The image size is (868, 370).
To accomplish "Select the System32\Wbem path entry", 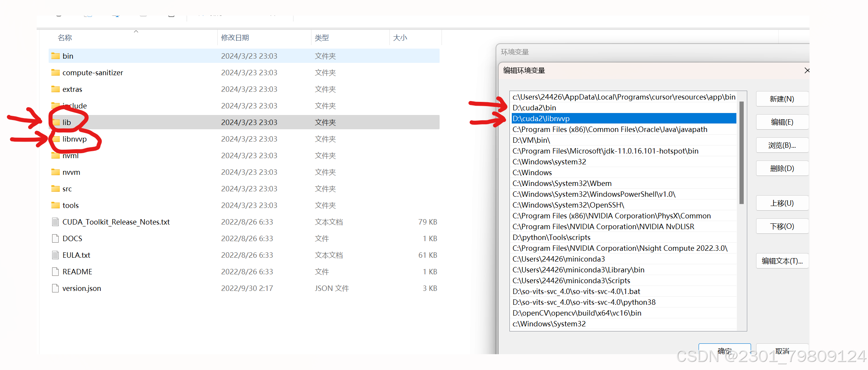I will point(624,183).
